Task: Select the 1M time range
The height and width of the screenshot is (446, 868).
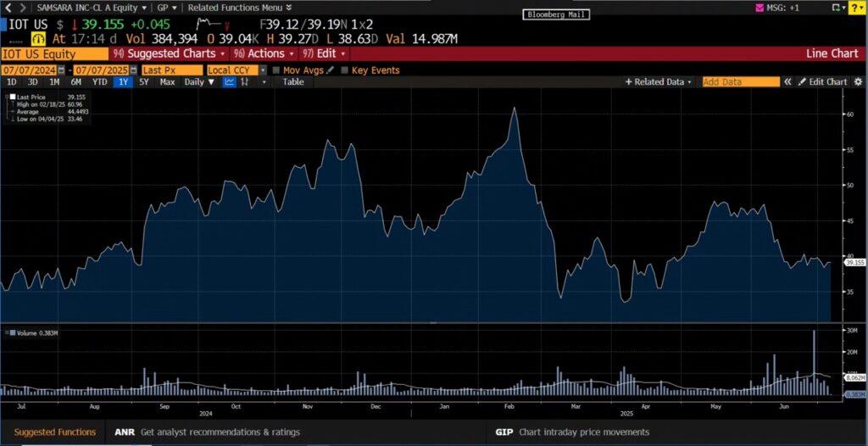Action: (54, 82)
